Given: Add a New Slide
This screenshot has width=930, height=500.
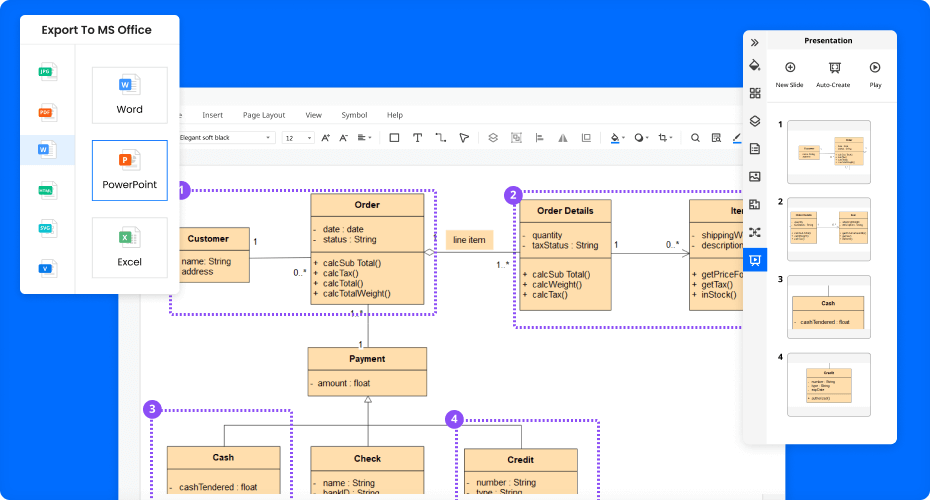Looking at the screenshot, I should [x=789, y=74].
